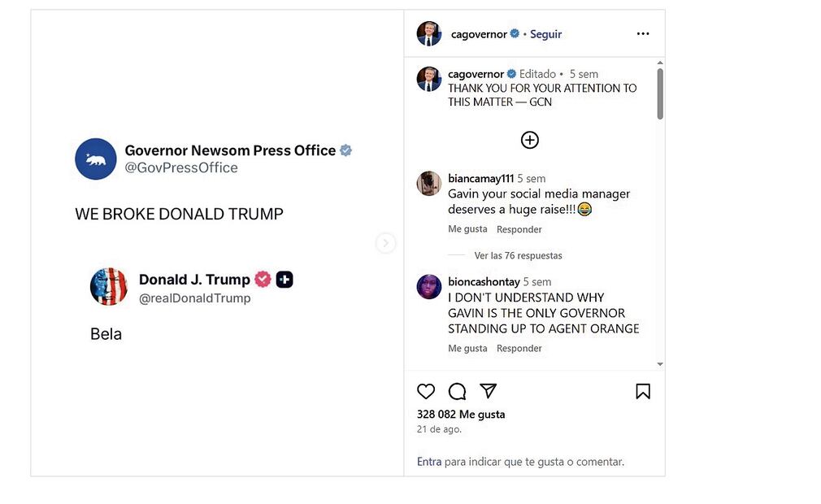View the 328 082 Me gusta likes list

[461, 414]
